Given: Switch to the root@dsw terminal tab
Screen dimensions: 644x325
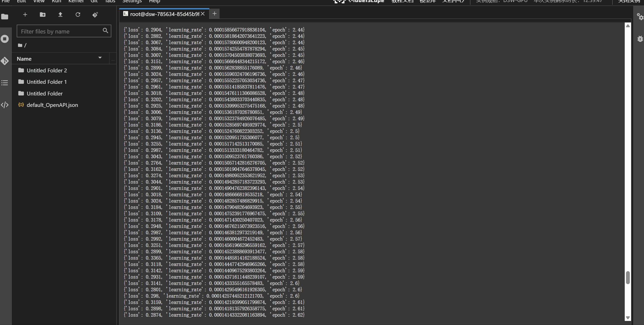Looking at the screenshot, I should (164, 14).
